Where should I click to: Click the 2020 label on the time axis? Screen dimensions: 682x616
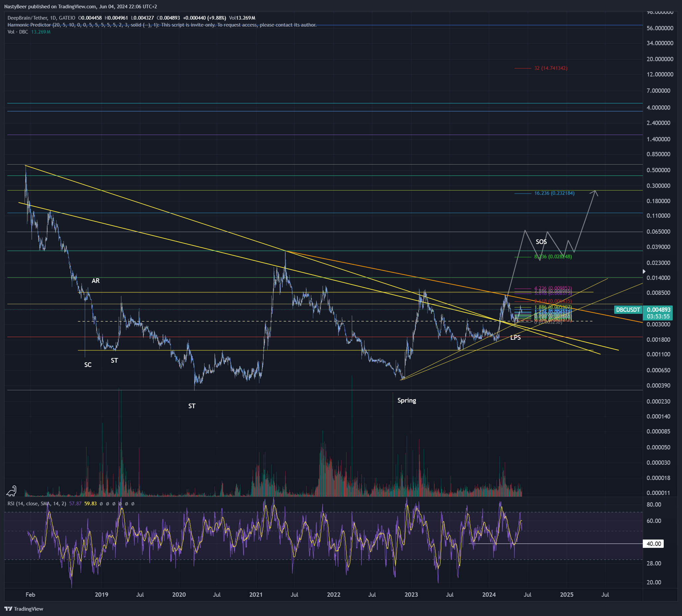(179, 595)
